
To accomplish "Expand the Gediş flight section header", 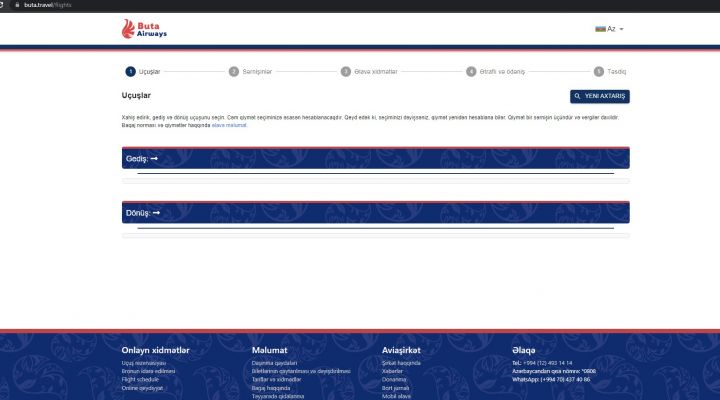I will pyautogui.click(x=375, y=159).
